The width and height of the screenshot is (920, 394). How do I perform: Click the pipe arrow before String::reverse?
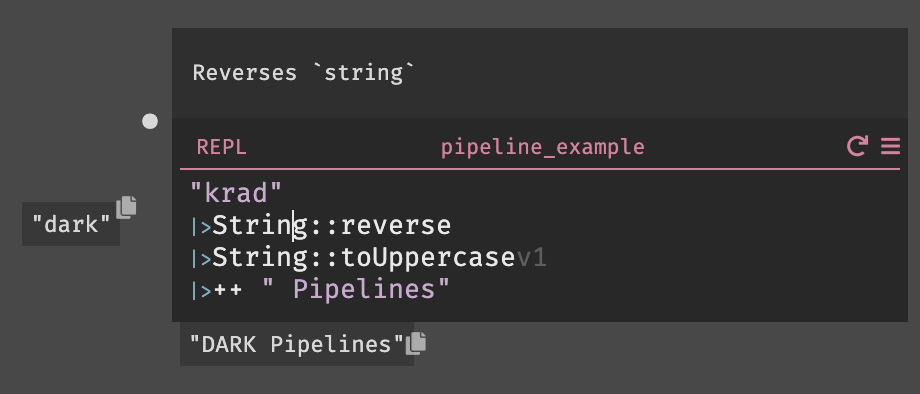click(201, 226)
